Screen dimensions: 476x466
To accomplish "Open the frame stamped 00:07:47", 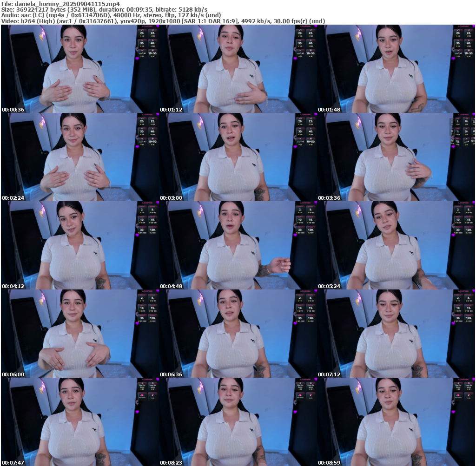I will 80,422.
